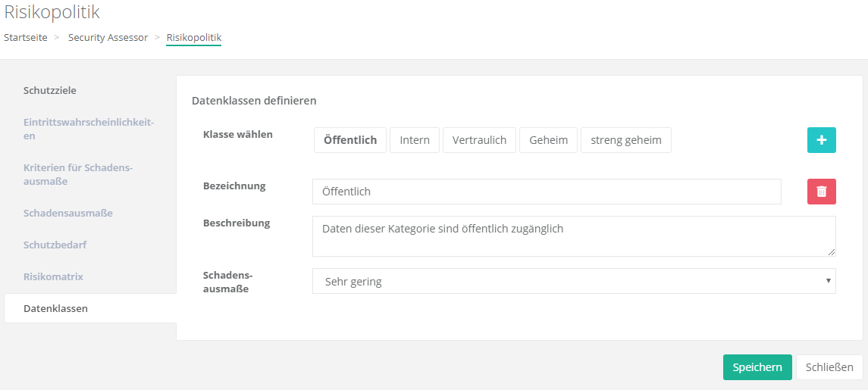This screenshot has height=390, width=868.
Task: Go to Schadensausmaße sidebar tab
Action: 68,214
